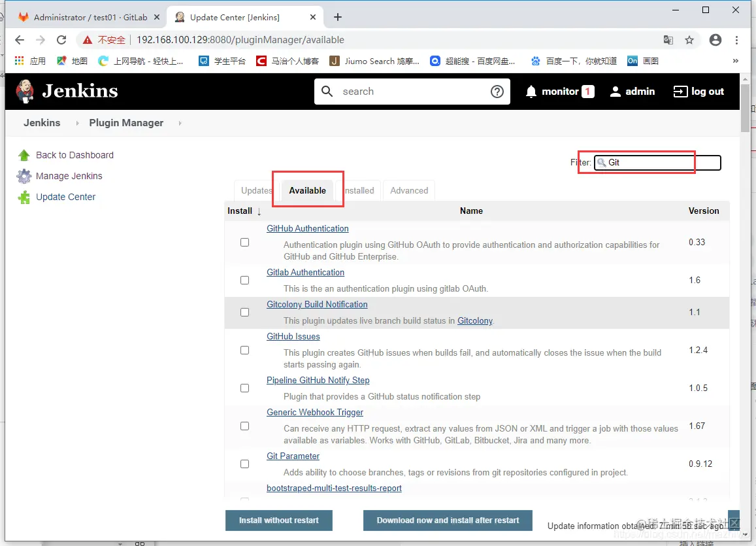Follow the Gitcolony link in description
Screen dimensions: 756x546
coord(475,321)
